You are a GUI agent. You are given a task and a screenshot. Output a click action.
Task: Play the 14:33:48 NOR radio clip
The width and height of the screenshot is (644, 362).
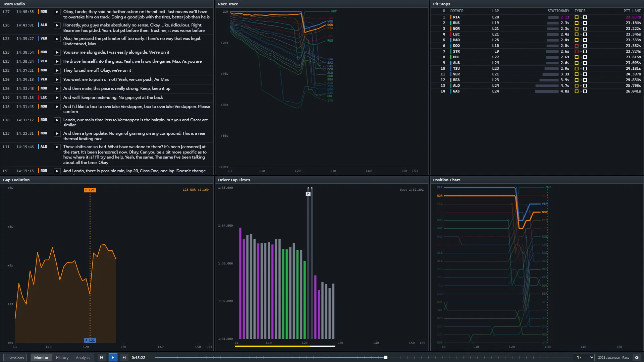(x=57, y=89)
